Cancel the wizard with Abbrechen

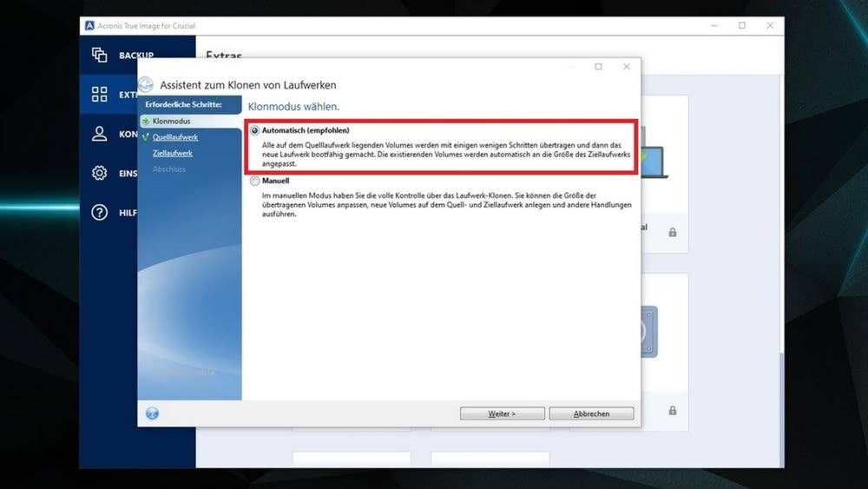[591, 413]
